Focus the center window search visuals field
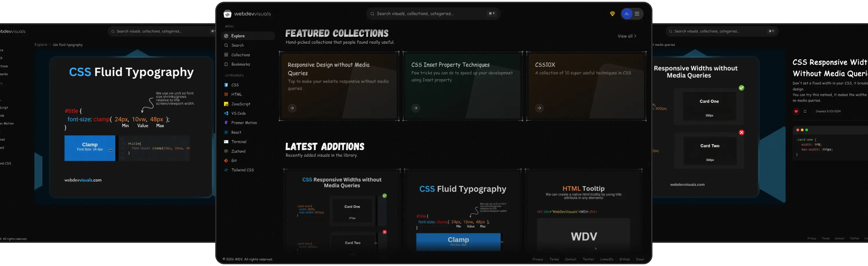The width and height of the screenshot is (868, 266). (433, 14)
